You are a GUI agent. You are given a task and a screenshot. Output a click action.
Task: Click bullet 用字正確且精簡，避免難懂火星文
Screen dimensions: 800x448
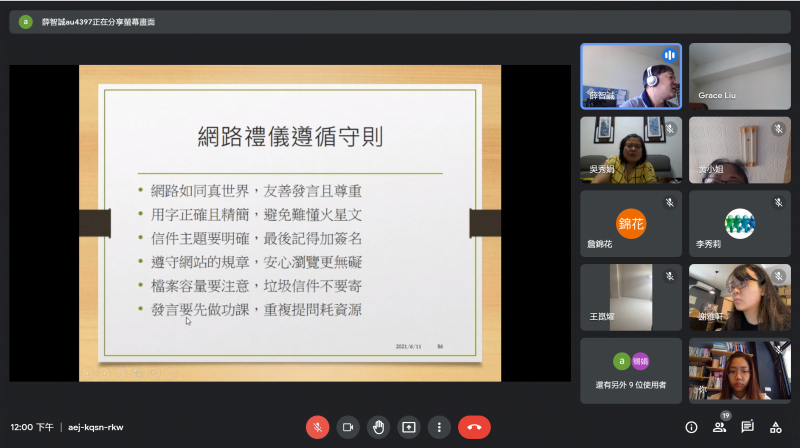[256, 215]
